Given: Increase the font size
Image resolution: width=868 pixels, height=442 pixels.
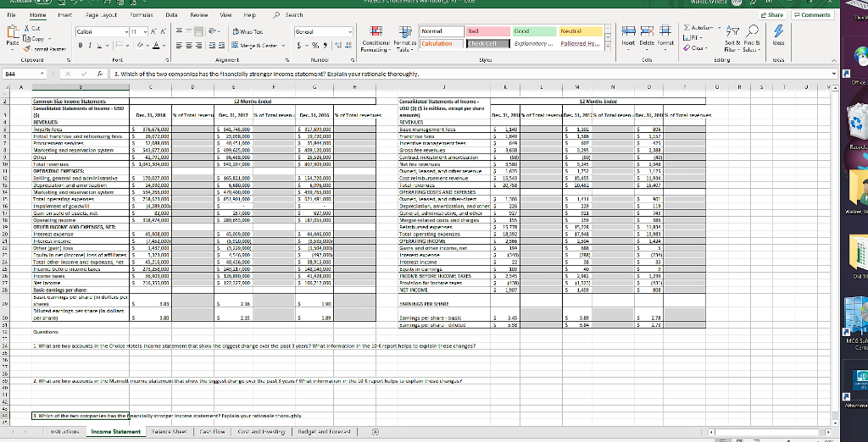Looking at the screenshot, I should click(153, 32).
